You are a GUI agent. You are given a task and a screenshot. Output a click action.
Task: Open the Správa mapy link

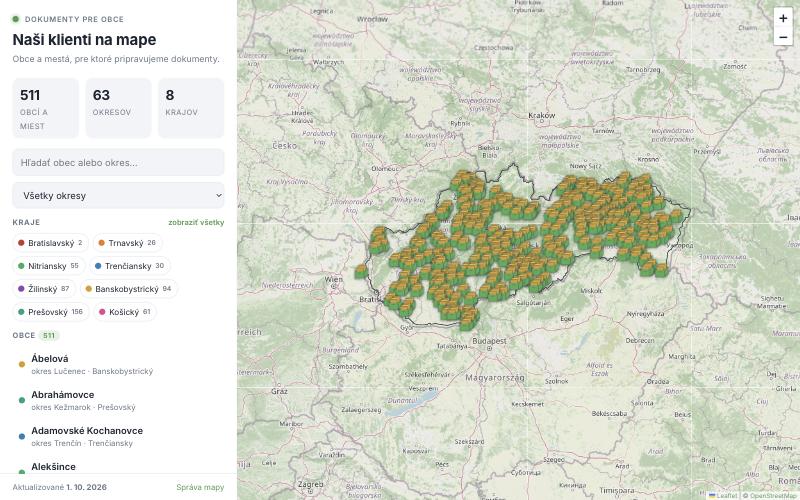[200, 487]
